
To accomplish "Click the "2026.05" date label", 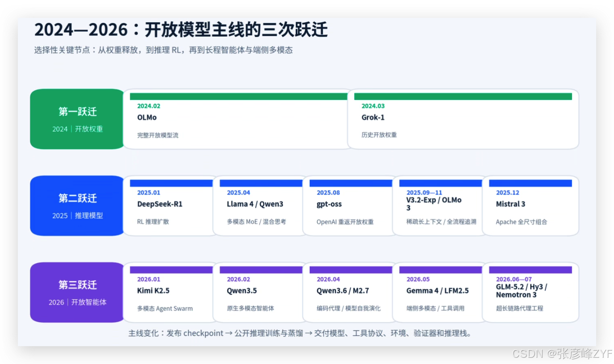I will click(418, 279).
